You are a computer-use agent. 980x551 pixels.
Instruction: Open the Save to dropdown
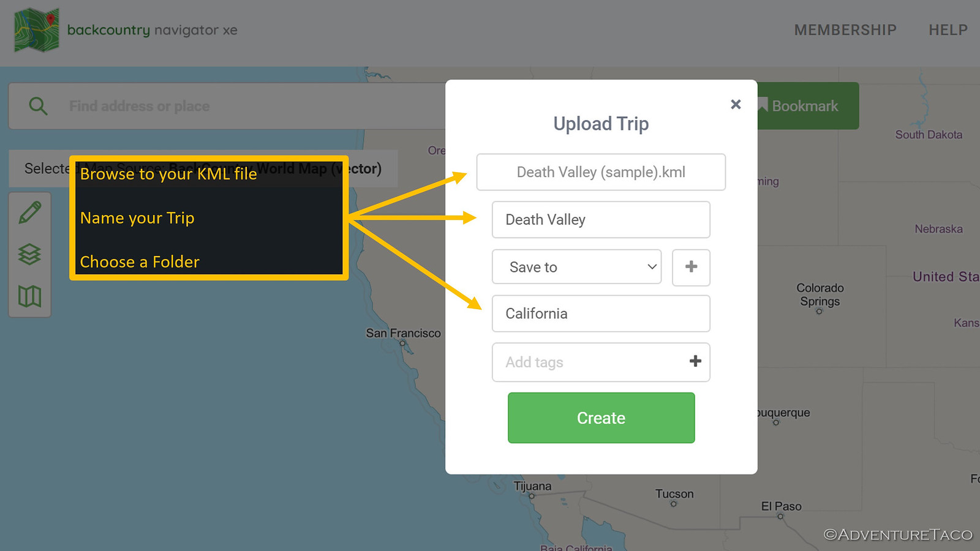click(x=576, y=267)
